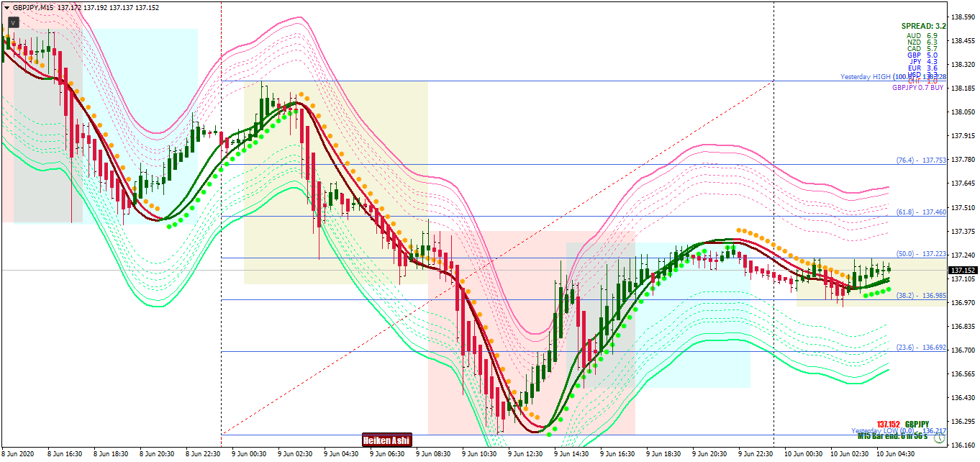Click the "SPREAD: 3.2" label
Viewport: 980px width, 462px height.
coord(923,26)
